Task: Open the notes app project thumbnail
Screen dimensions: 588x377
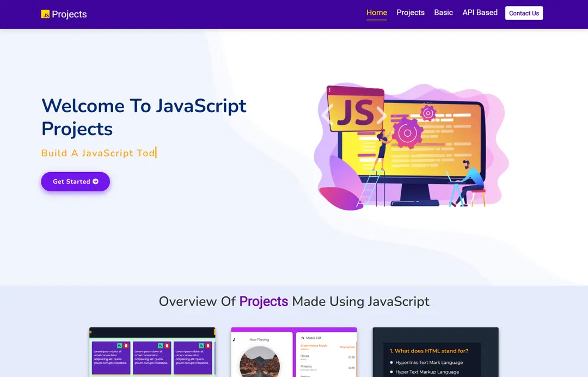Action: [x=152, y=352]
